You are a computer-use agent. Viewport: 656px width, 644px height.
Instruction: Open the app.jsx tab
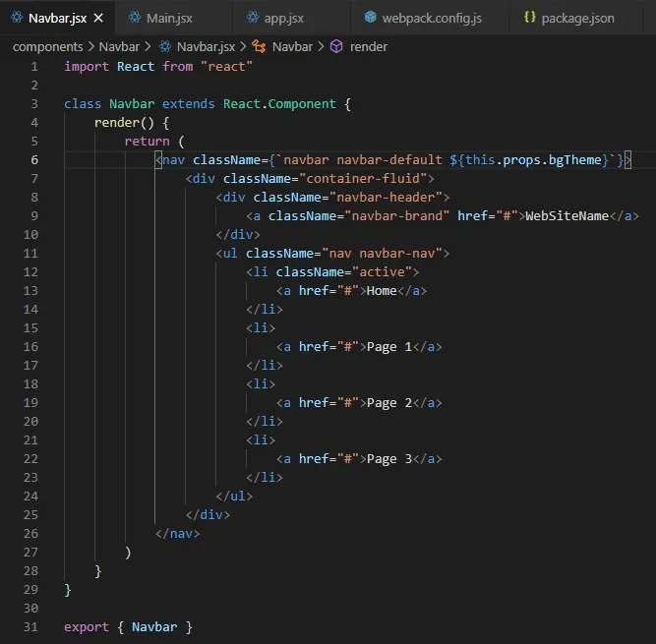(286, 17)
